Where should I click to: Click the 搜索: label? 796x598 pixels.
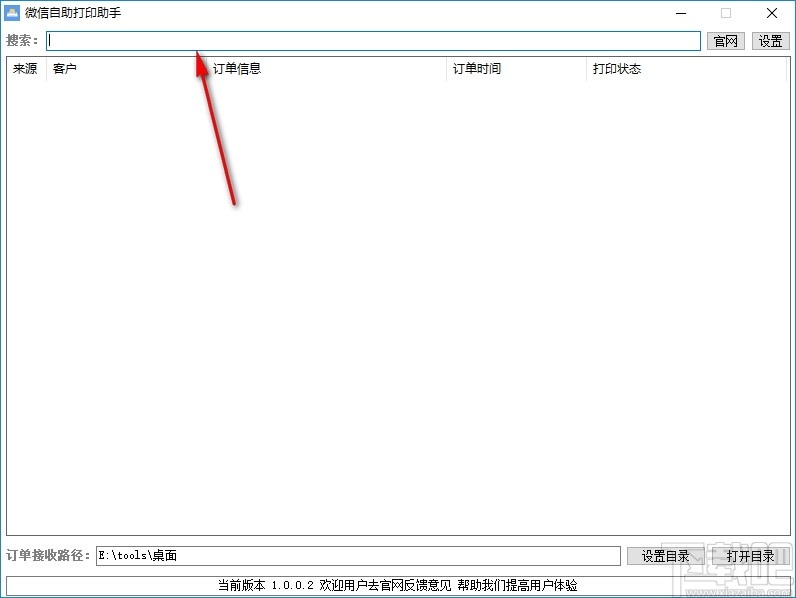(x=22, y=41)
